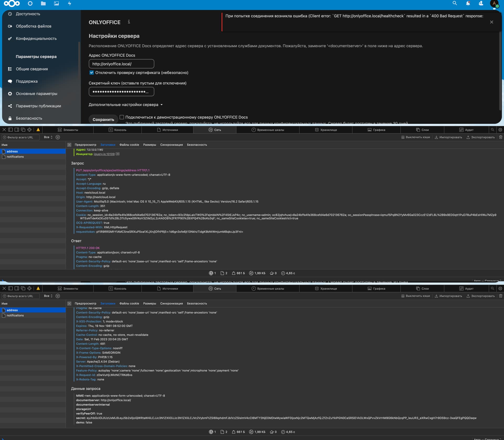The height and width of the screenshot is (440, 504).
Task: Click the 'Импортировать' button in the upper inspector
Action: (448, 137)
